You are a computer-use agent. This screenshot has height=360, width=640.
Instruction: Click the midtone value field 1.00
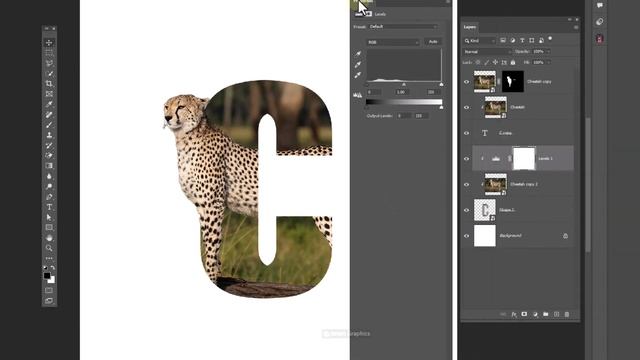[x=402, y=92]
